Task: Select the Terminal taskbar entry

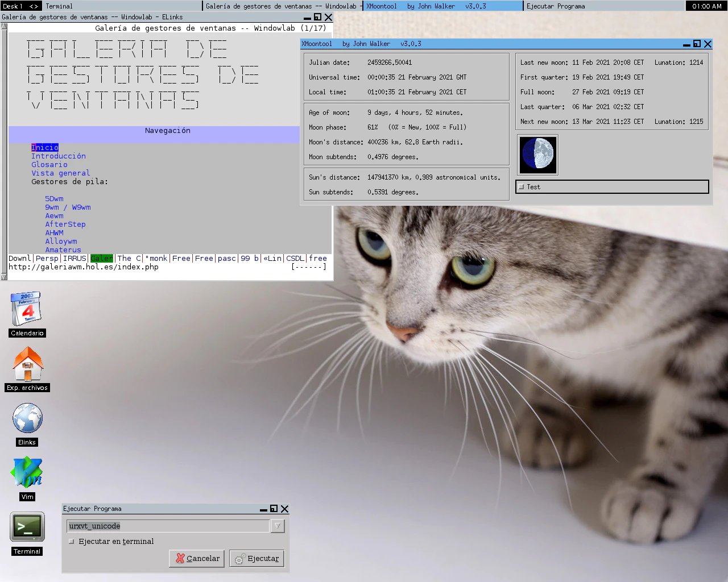Action: [x=122, y=6]
